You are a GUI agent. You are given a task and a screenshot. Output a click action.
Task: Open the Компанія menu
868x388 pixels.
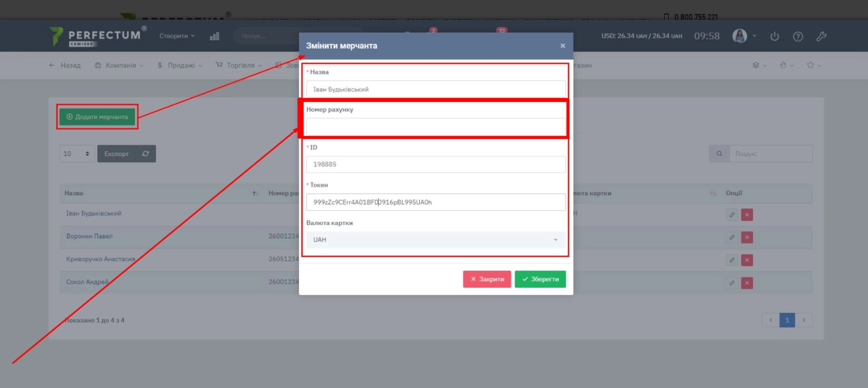pos(119,65)
